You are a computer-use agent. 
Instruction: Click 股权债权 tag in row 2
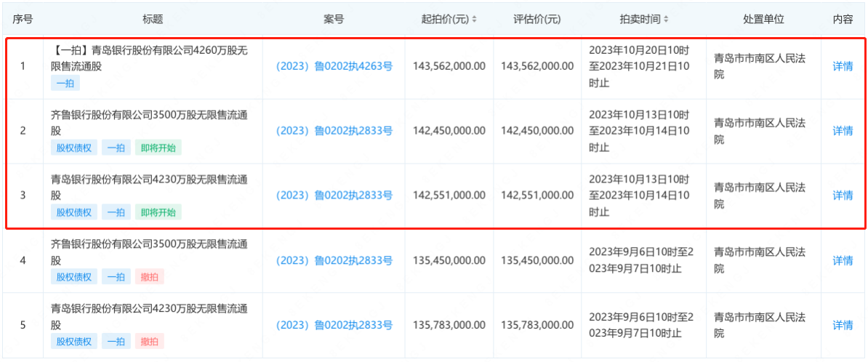click(74, 148)
